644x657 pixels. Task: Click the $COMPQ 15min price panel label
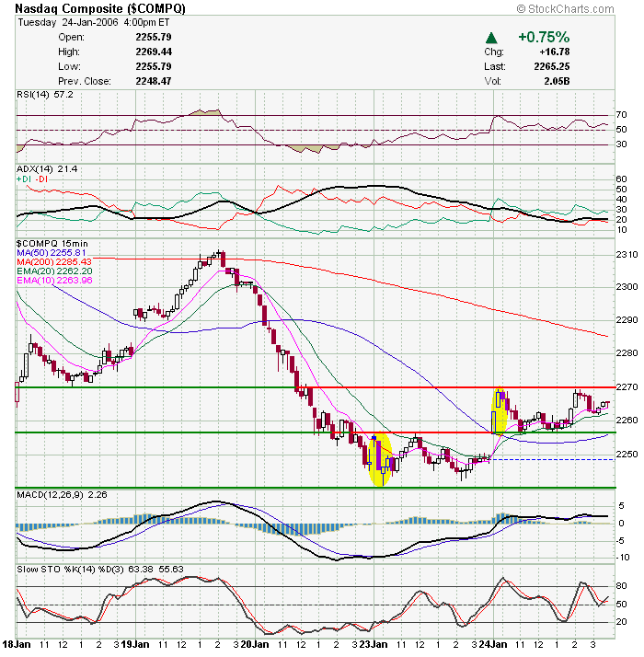(x=52, y=244)
